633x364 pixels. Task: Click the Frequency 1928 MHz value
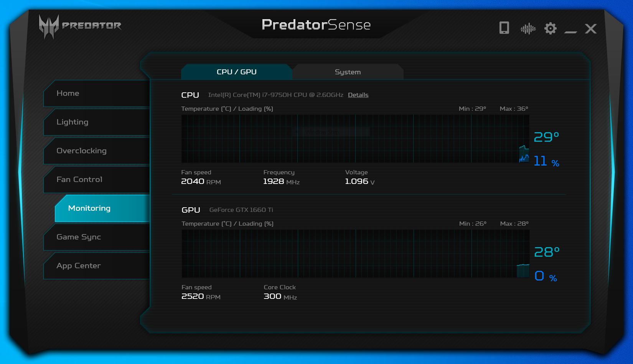[x=281, y=182]
